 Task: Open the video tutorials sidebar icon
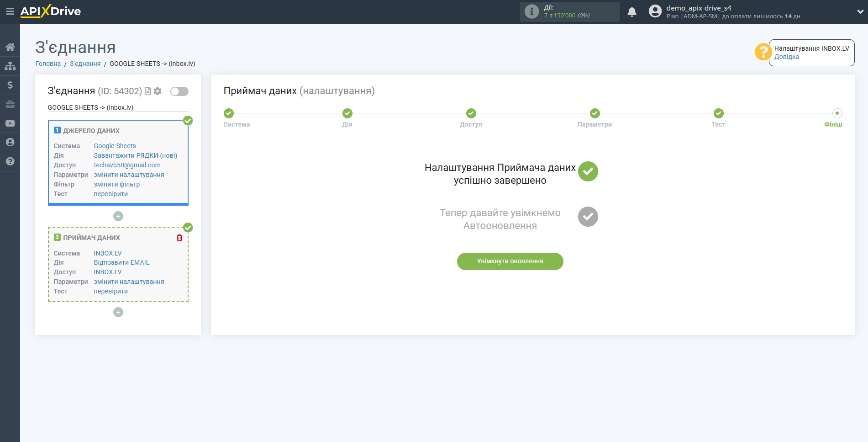pos(10,123)
